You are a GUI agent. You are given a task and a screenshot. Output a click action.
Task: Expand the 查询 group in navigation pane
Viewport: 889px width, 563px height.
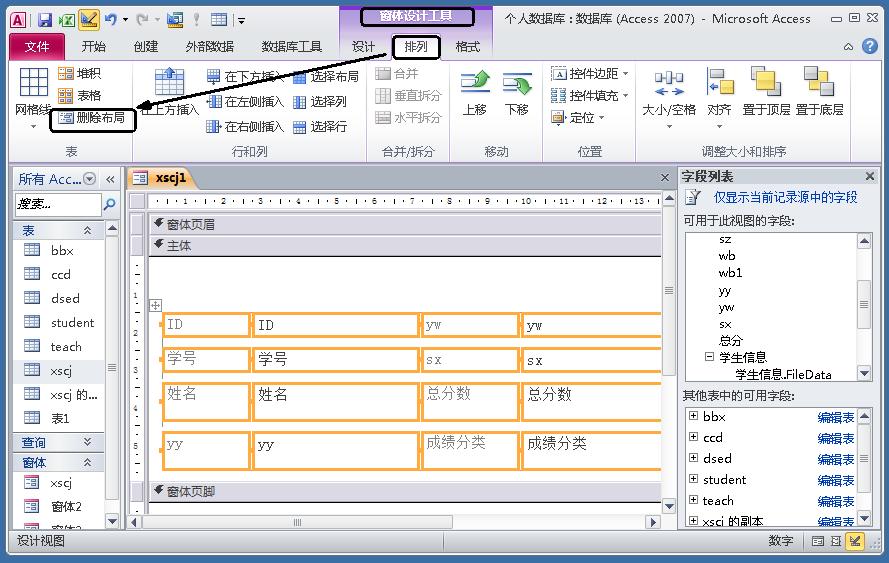(87, 442)
